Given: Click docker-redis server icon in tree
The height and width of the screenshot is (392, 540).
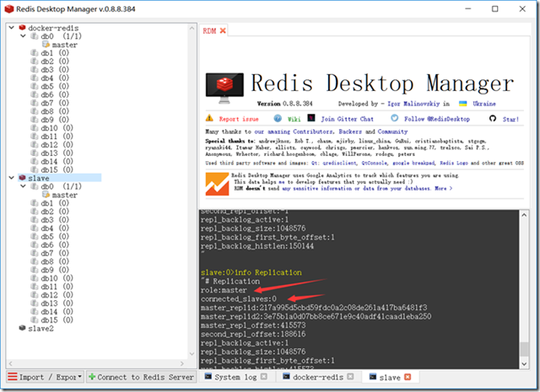Looking at the screenshot, I should pyautogui.click(x=23, y=27).
